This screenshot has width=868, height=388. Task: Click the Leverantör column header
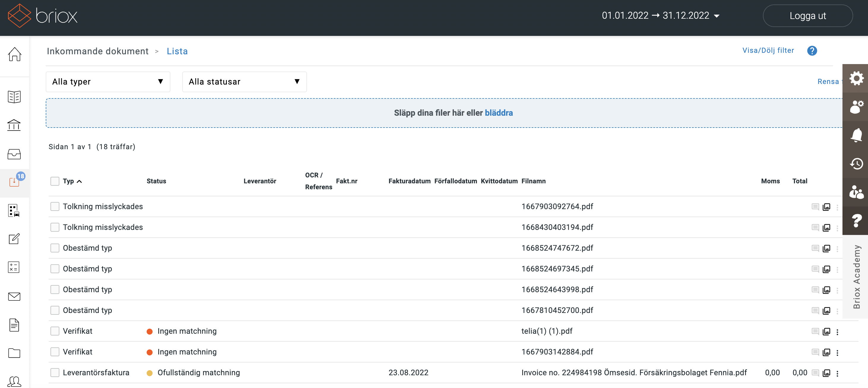coord(260,181)
